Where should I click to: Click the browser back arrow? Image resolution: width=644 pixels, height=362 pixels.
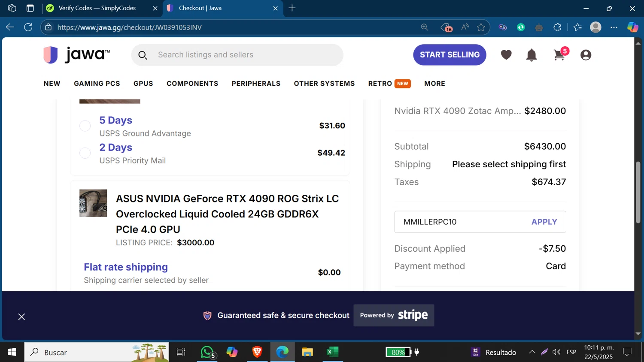click(10, 27)
